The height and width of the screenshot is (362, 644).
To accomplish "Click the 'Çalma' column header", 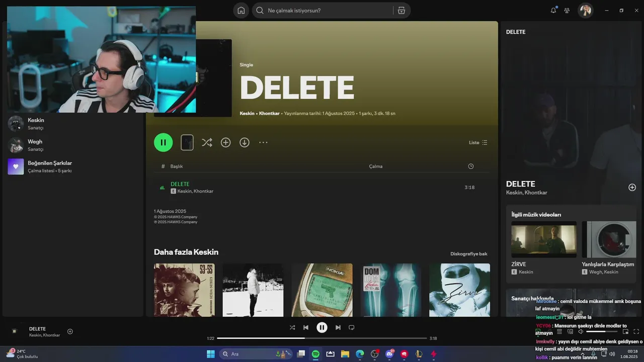I will point(376,166).
